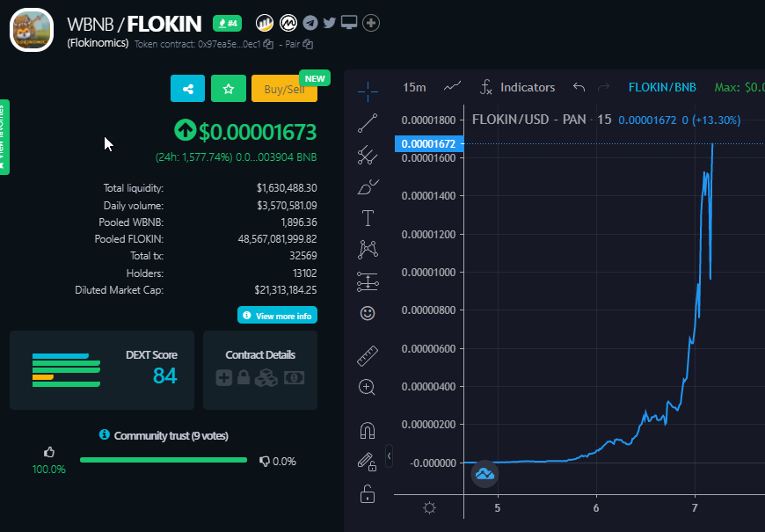Click Holders count 13102

[304, 273]
